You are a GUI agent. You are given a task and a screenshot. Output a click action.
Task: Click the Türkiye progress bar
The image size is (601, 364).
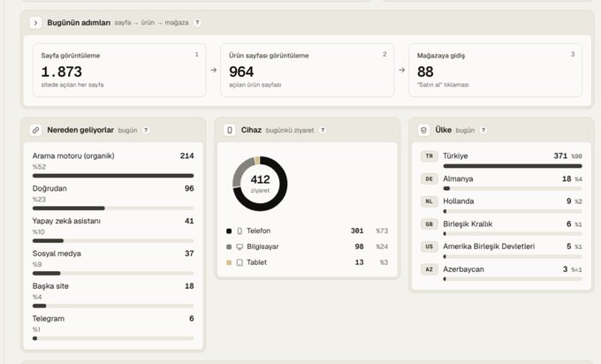[x=513, y=166]
